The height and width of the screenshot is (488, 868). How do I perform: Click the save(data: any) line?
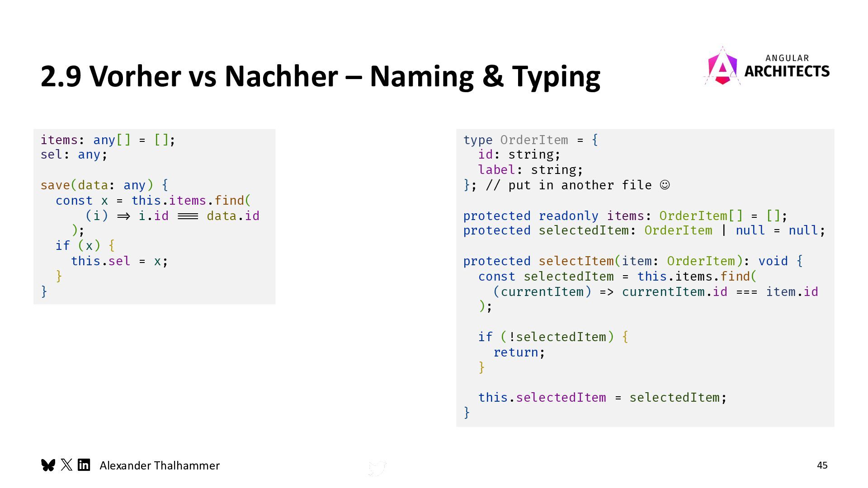104,185
